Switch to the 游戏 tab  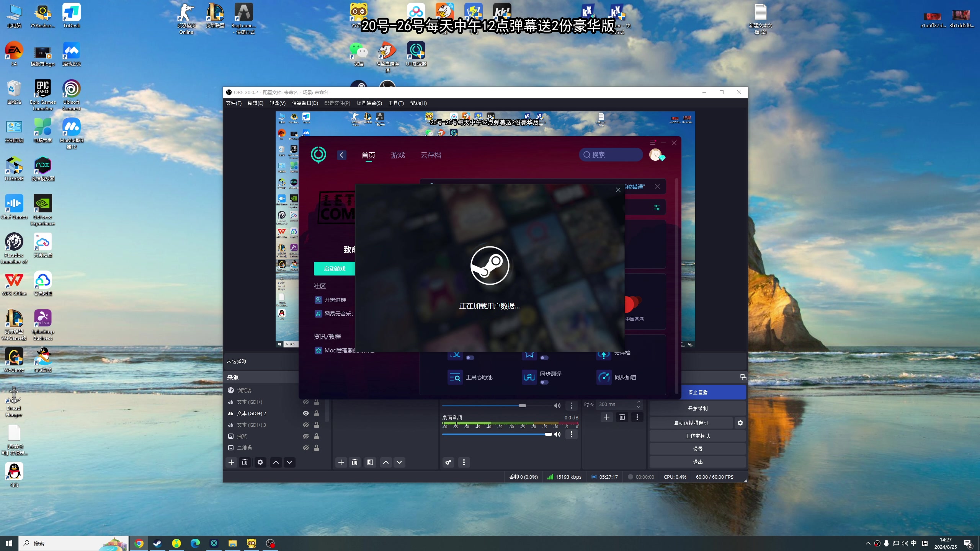click(x=398, y=155)
